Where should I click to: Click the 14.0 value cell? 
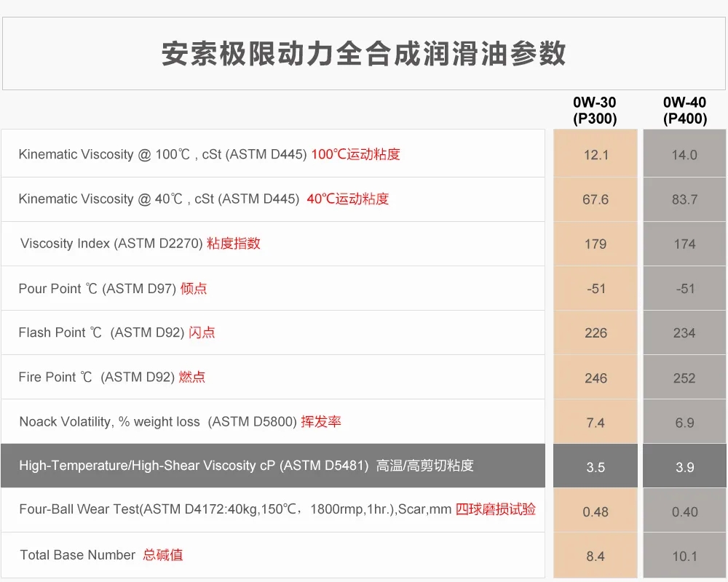click(x=684, y=154)
